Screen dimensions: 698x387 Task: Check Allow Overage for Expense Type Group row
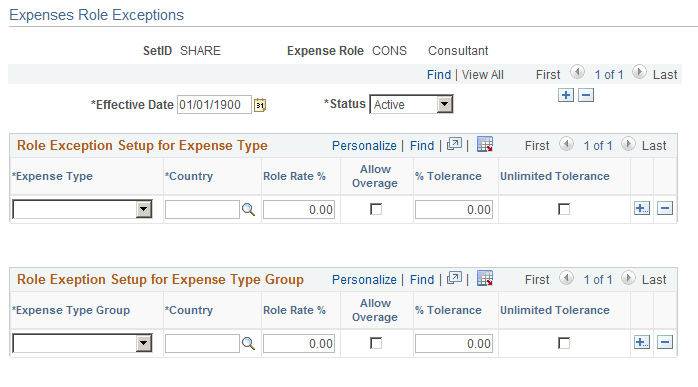point(376,343)
